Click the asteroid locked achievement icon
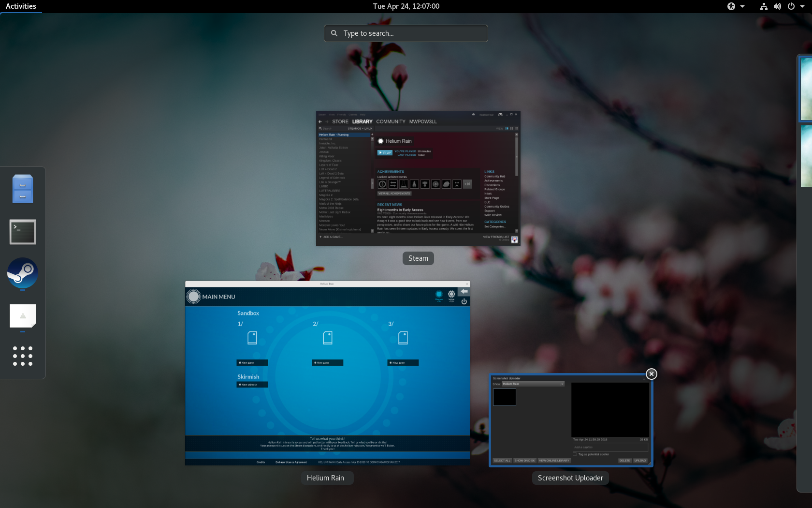 (x=446, y=184)
